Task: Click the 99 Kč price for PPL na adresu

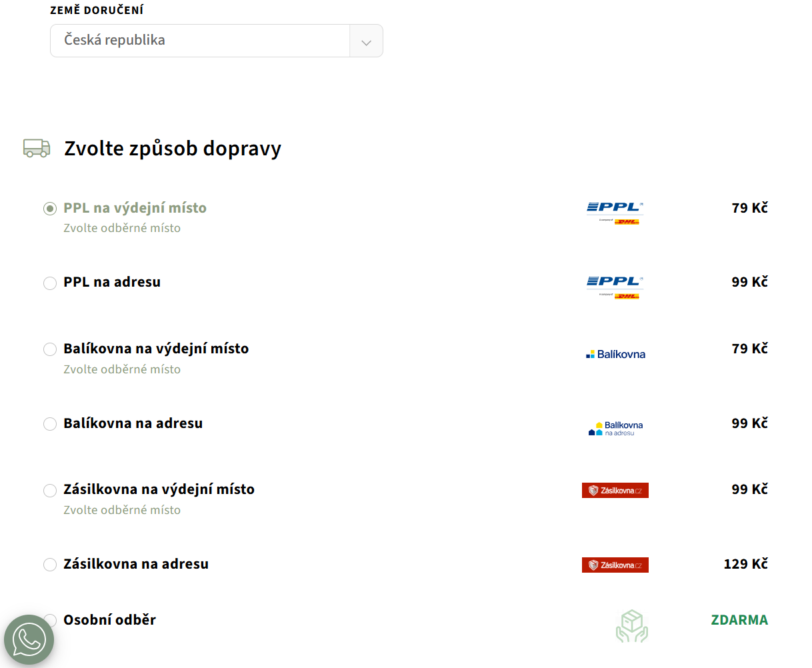Action: (x=749, y=282)
